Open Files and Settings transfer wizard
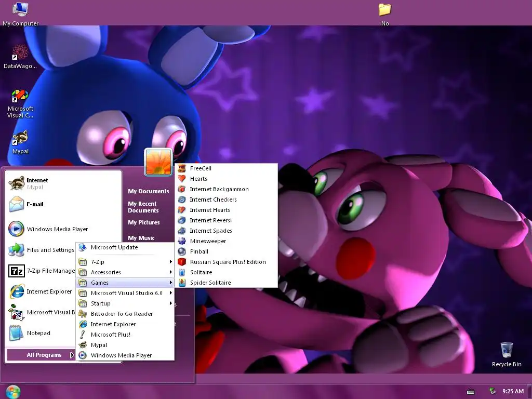Viewport: 532px width, 399px height. click(x=41, y=250)
